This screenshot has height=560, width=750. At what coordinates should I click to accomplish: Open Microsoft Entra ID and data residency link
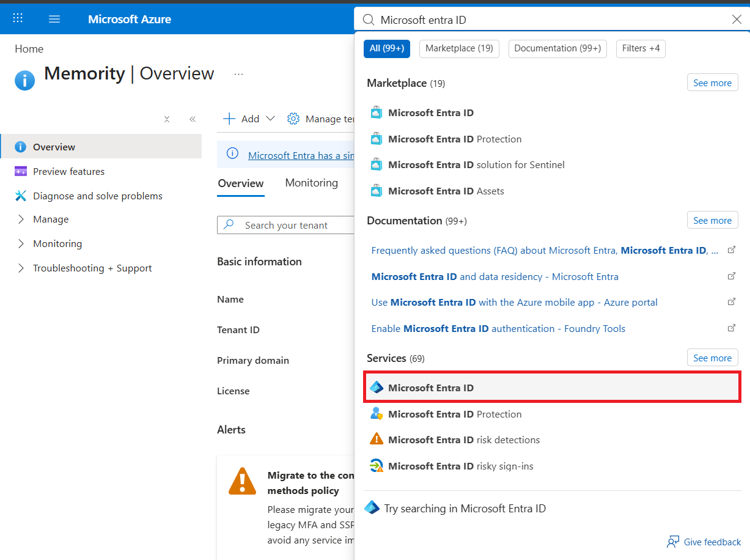(x=495, y=276)
